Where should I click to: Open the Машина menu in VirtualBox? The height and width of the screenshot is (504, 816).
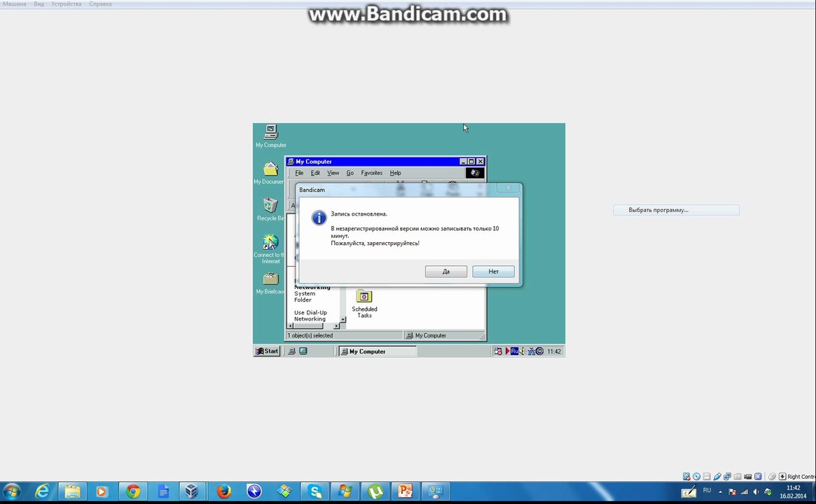click(14, 3)
